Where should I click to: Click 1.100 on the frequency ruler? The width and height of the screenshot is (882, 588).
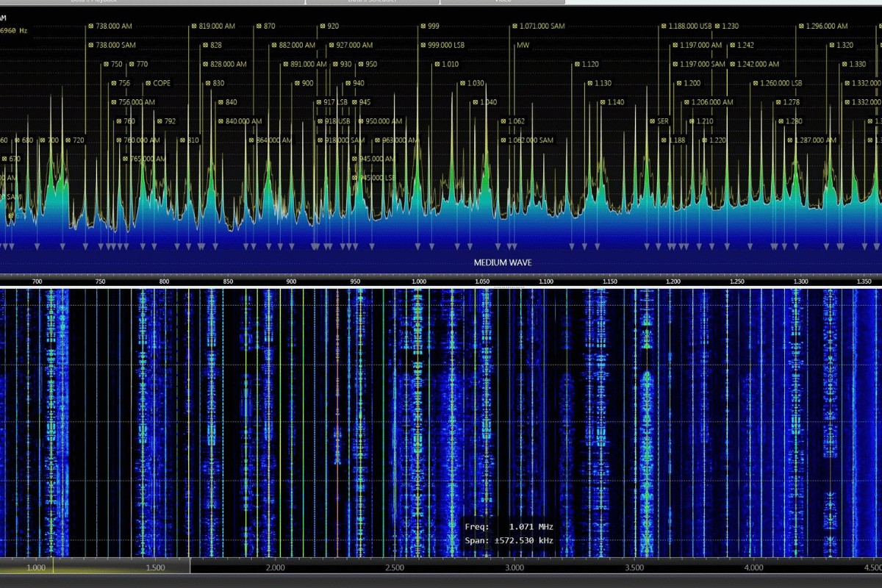point(546,282)
